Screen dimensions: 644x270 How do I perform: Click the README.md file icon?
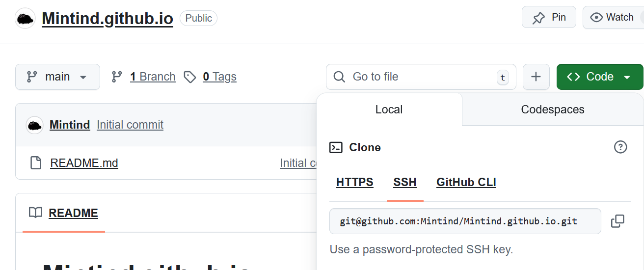(x=36, y=163)
